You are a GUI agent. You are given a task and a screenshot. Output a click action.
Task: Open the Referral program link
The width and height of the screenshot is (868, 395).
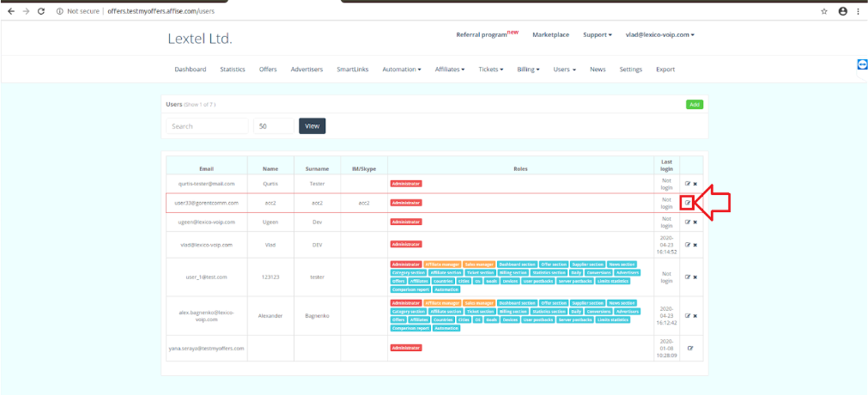tap(487, 33)
